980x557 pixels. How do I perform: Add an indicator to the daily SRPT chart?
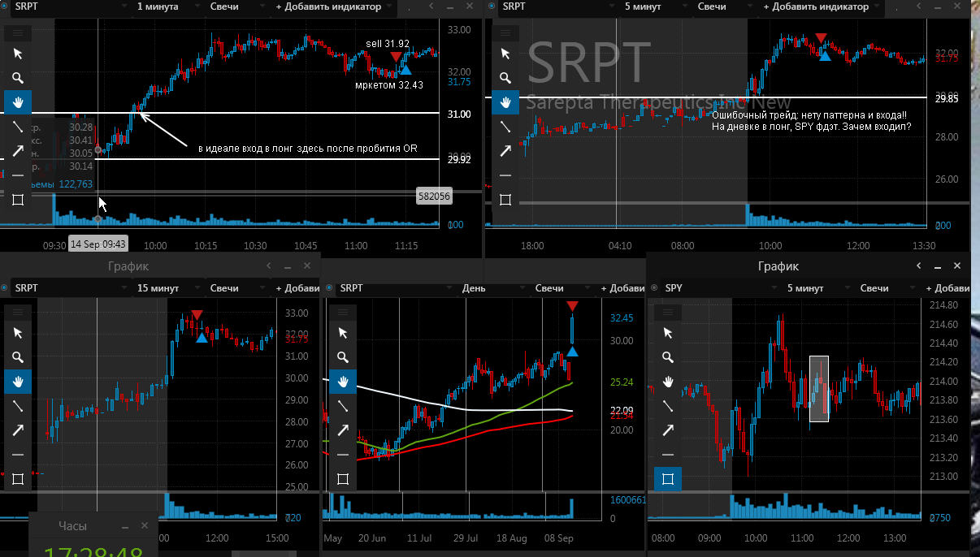622,288
